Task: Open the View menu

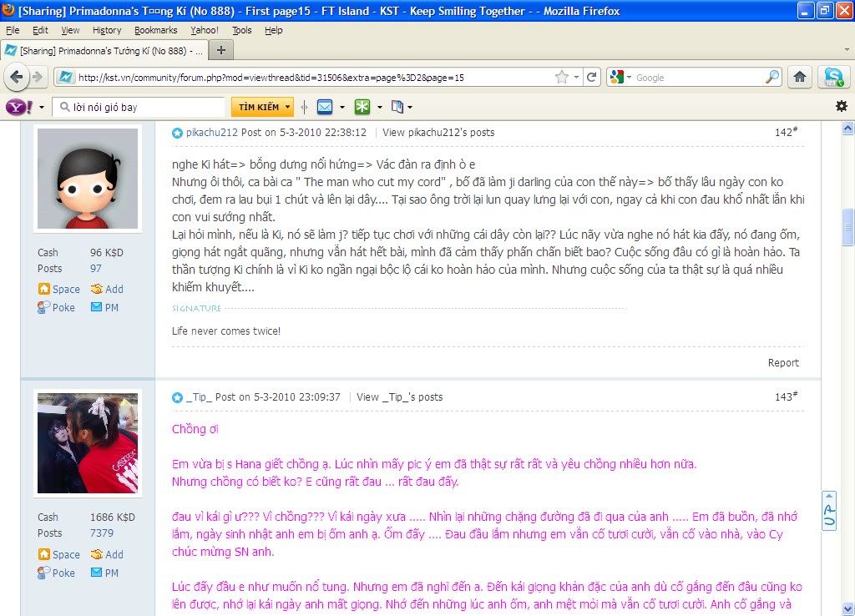Action: [x=70, y=30]
